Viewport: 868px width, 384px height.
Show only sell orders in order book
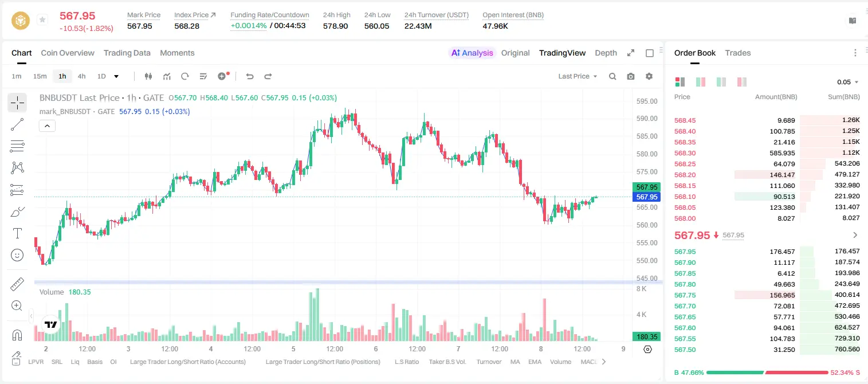pyautogui.click(x=742, y=82)
